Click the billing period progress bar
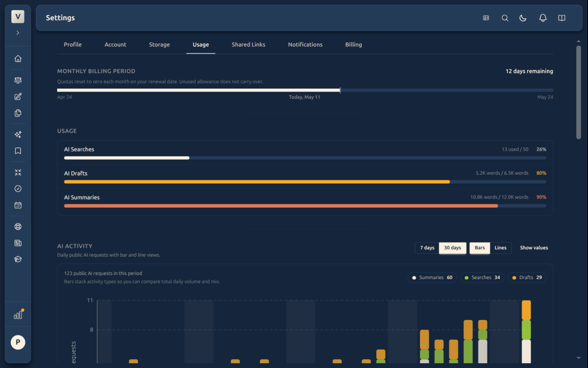The height and width of the screenshot is (368, 588). pyautogui.click(x=305, y=90)
